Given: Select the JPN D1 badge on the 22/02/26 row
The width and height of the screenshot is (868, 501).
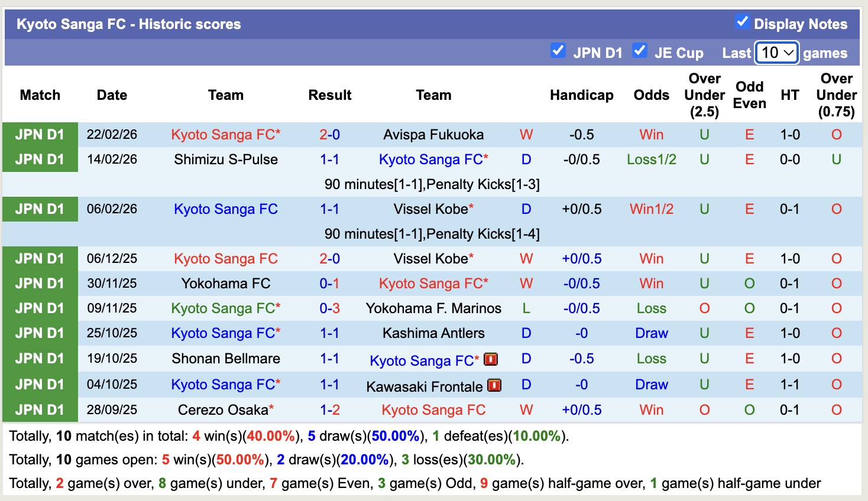Looking at the screenshot, I should coord(40,134).
